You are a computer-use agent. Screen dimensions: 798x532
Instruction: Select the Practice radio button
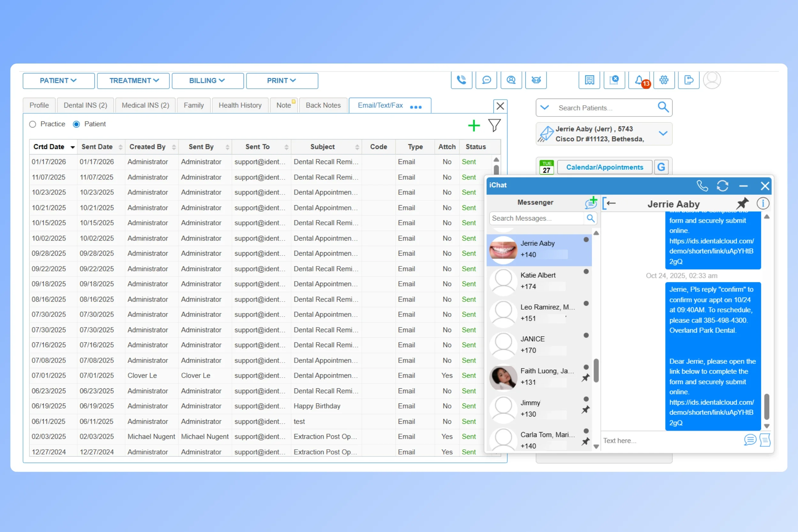click(x=33, y=124)
